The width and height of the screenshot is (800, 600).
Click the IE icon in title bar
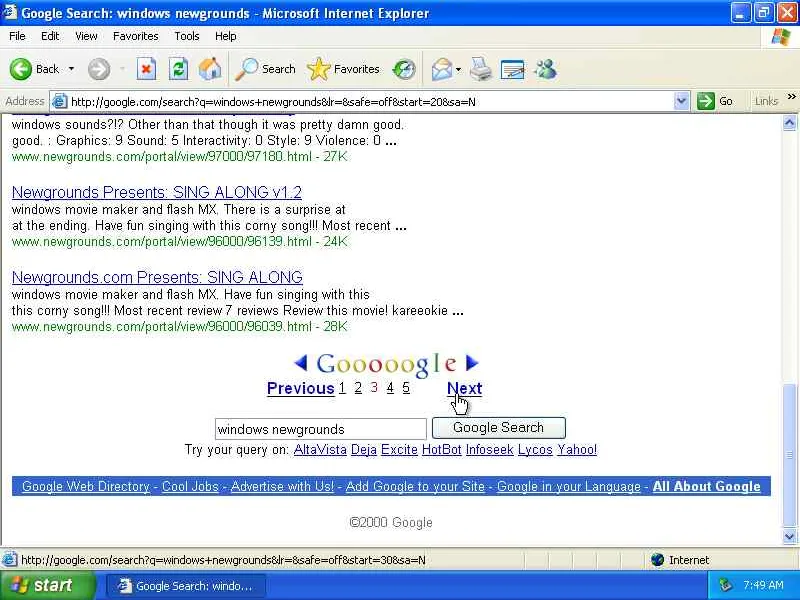(10, 12)
